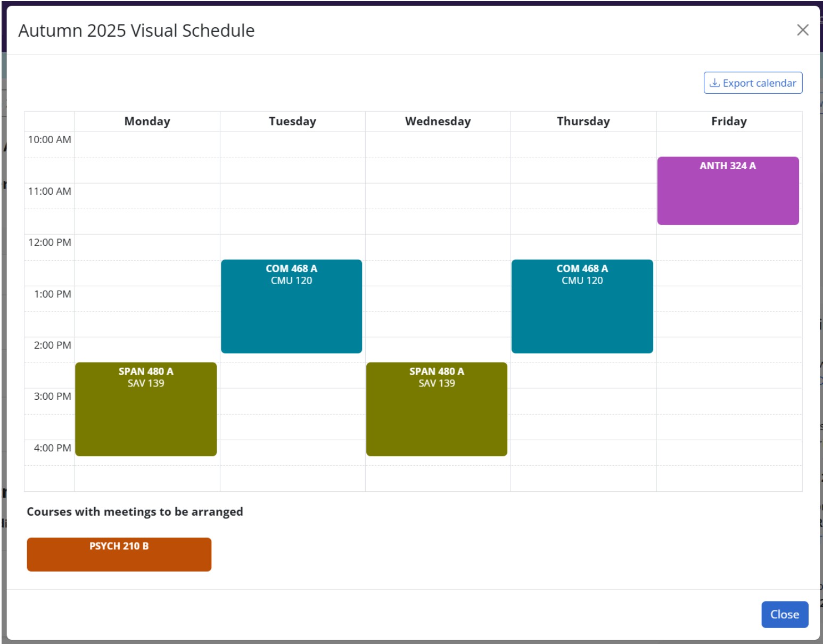Viewport: 823px width, 644px height.
Task: Click the Wednesday column header
Action: pos(437,121)
